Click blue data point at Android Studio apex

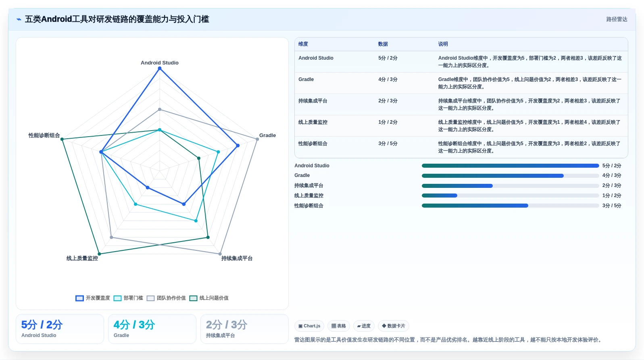pyautogui.click(x=160, y=69)
